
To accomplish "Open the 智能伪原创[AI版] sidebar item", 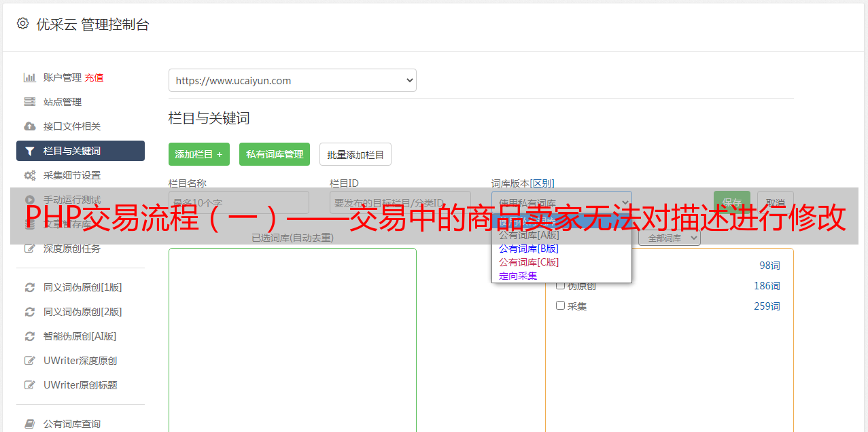I will coord(80,336).
